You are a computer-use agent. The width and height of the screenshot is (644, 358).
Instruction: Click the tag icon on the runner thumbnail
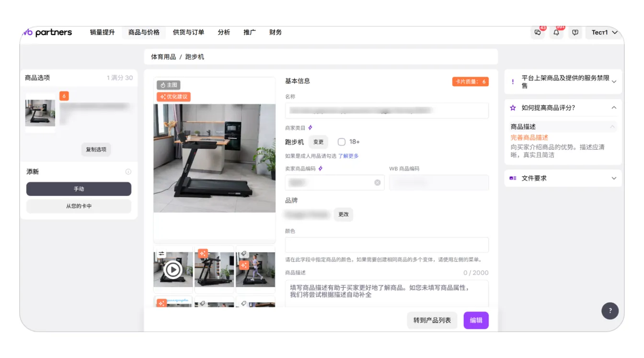point(244,254)
